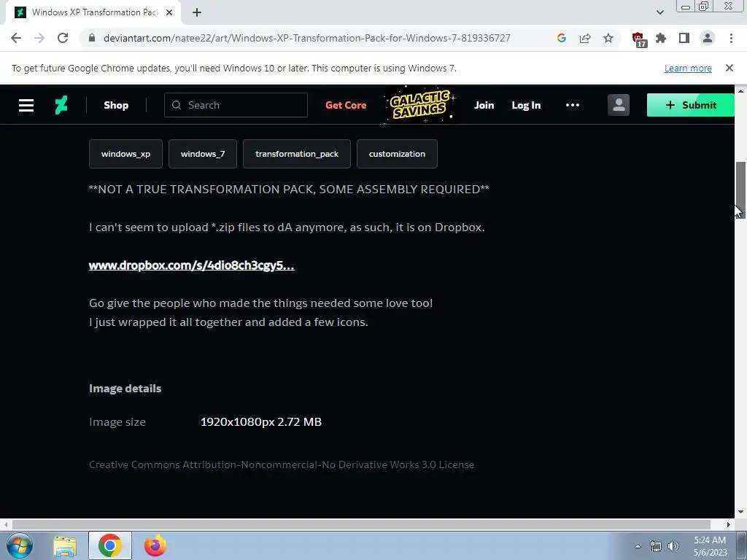Open the Galactic Savings banner
Viewport: 747px width, 560px height.
pos(419,105)
